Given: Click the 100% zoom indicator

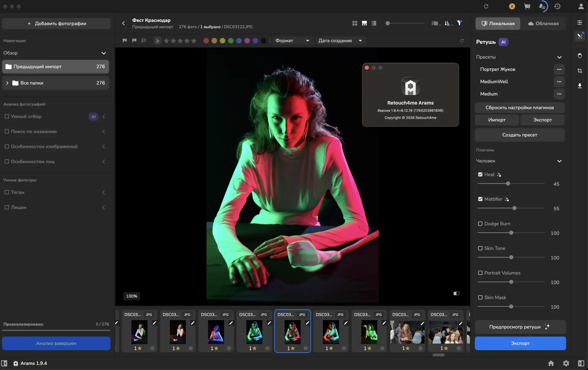Looking at the screenshot, I should (132, 296).
